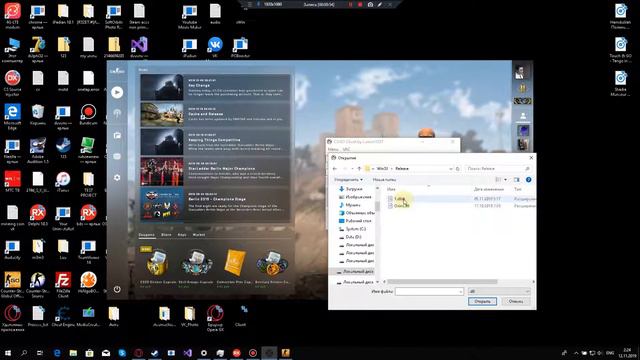Toggle the preview pane icon

(x=517, y=180)
